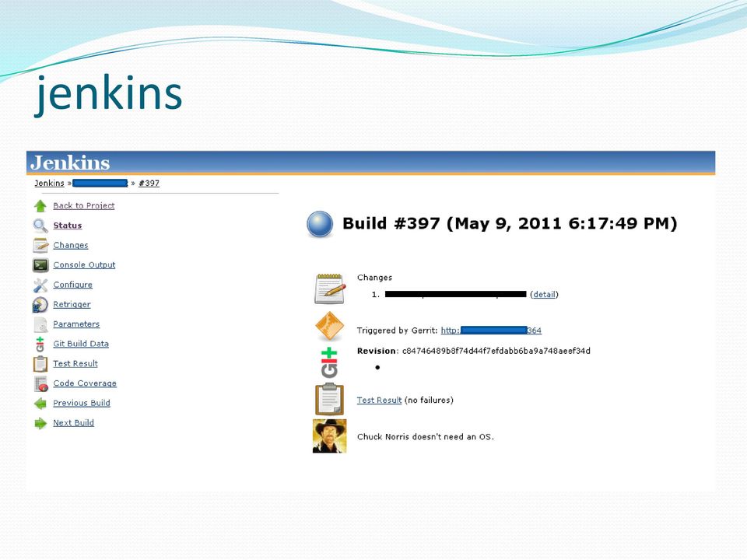
Task: Click the redacted project breadcrumb link
Action: click(100, 184)
